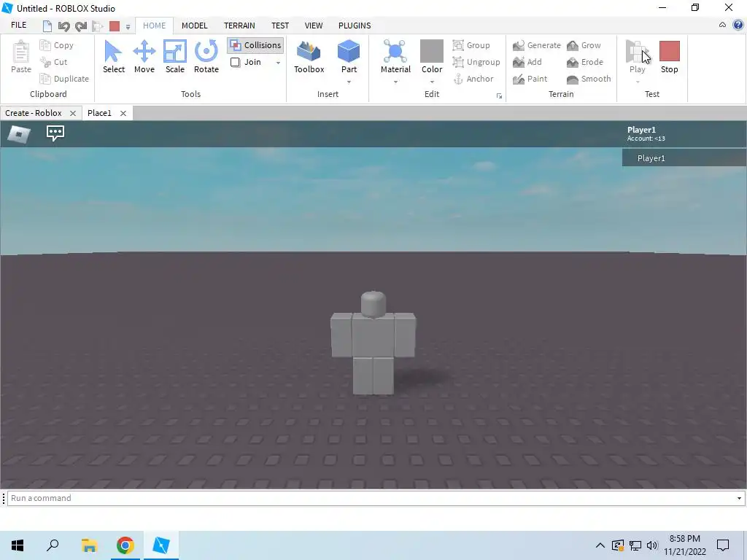Expand the Color dropdown arrow
The image size is (747, 560).
click(x=432, y=82)
